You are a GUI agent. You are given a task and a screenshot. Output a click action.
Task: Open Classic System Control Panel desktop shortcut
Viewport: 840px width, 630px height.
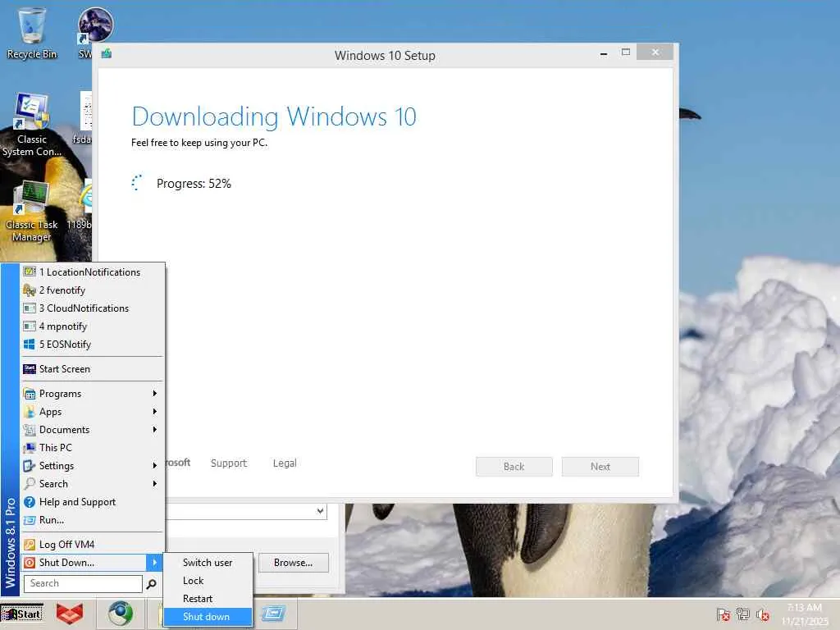pos(32,125)
